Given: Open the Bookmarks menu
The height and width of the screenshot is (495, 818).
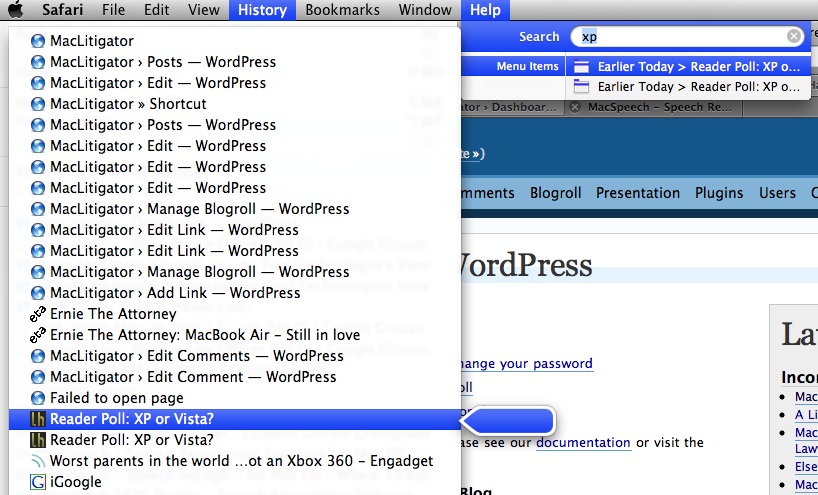Looking at the screenshot, I should pos(342,9).
